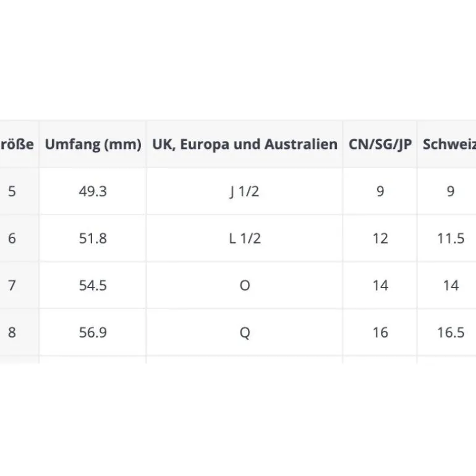Viewport: 476px width, 476px height.
Task: Click the Schweiz value 11.5
Action: tap(451, 239)
